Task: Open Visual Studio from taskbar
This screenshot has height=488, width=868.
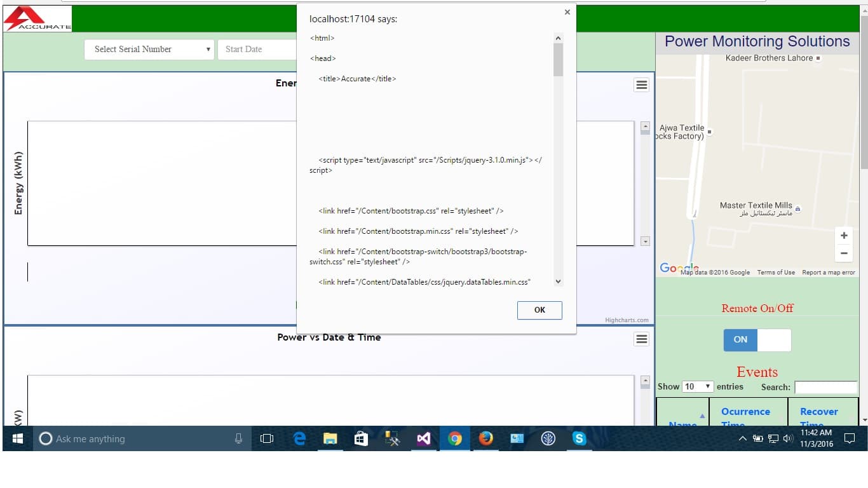Action: [x=423, y=438]
